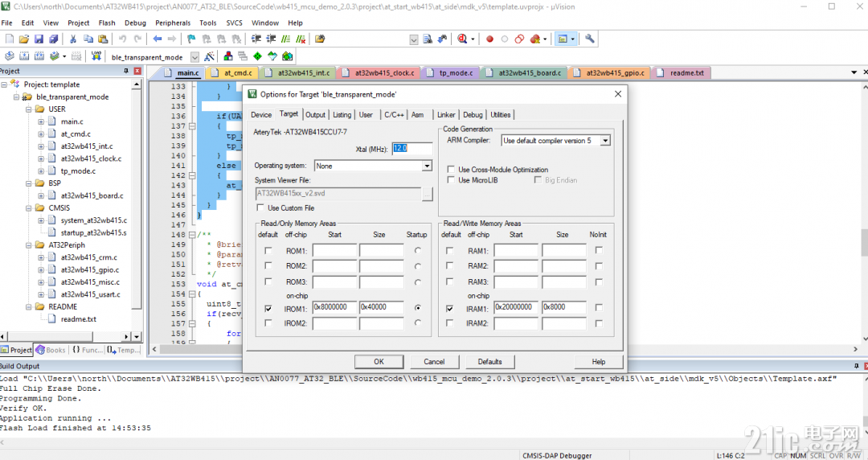The width and height of the screenshot is (868, 460).
Task: Click the Copy icon in toolbar
Action: pyautogui.click(x=88, y=39)
